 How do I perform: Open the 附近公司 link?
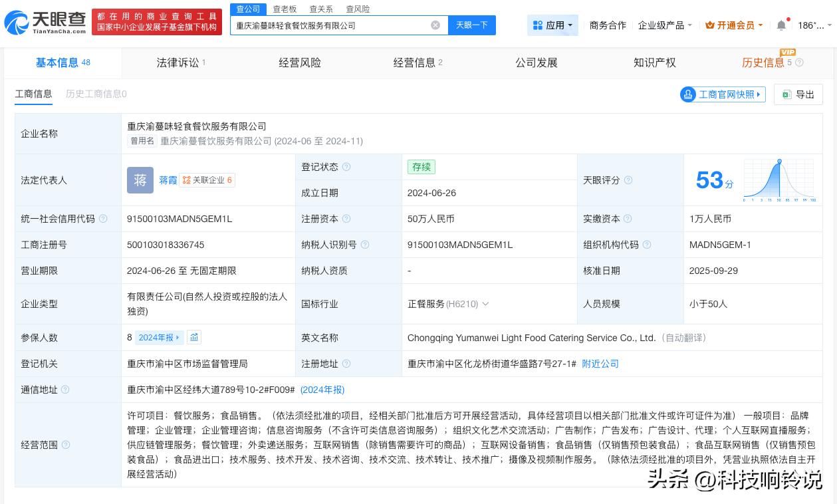[600, 364]
